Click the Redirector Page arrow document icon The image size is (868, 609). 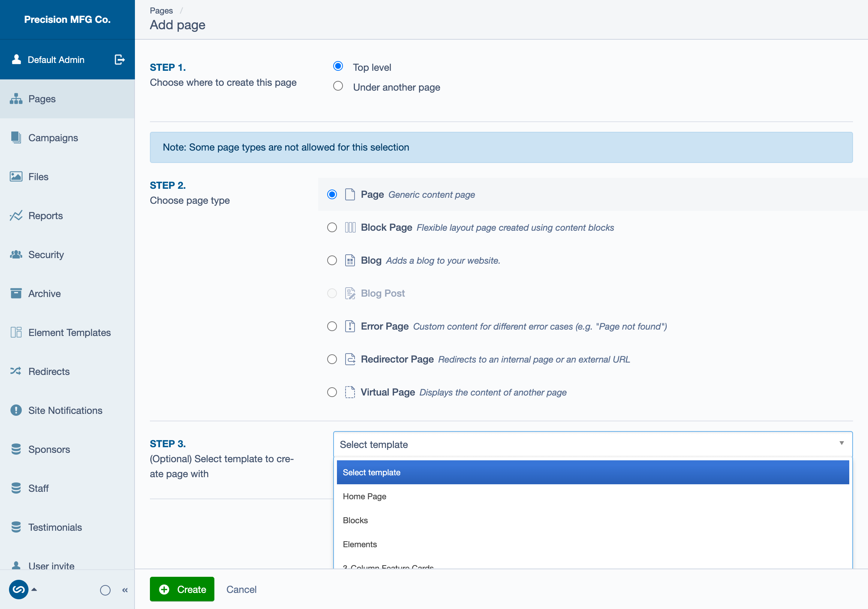(x=350, y=359)
